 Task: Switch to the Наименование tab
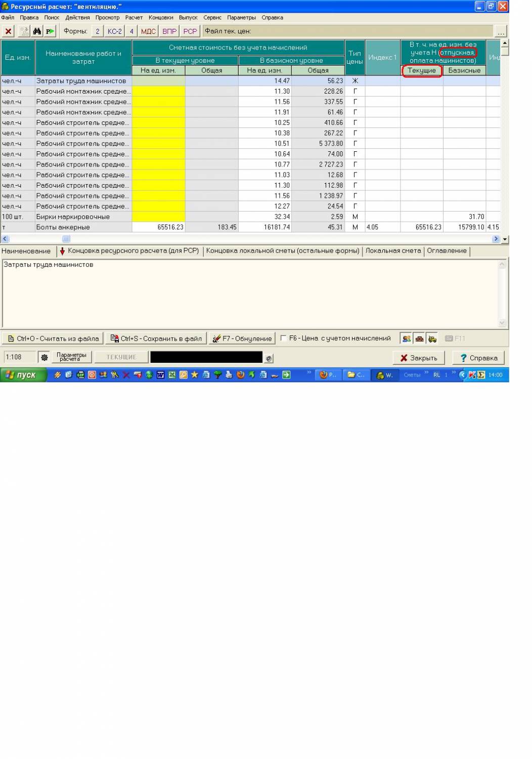(26, 251)
